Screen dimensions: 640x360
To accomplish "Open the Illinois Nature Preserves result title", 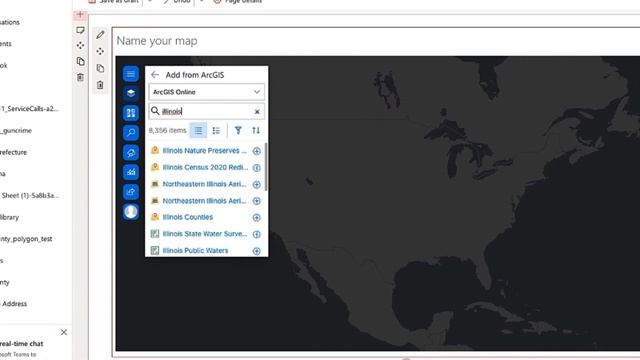I will point(204,151).
